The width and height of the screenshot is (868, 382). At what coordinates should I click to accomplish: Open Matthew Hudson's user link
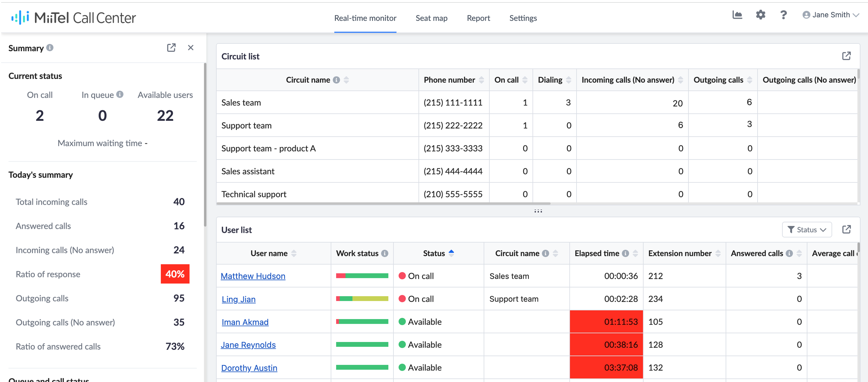pos(253,276)
